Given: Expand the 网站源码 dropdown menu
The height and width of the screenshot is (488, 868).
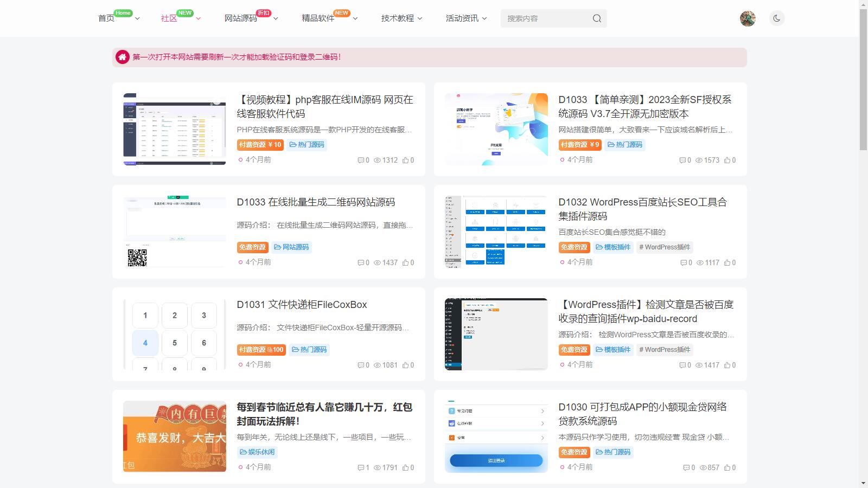Looking at the screenshot, I should coord(276,18).
